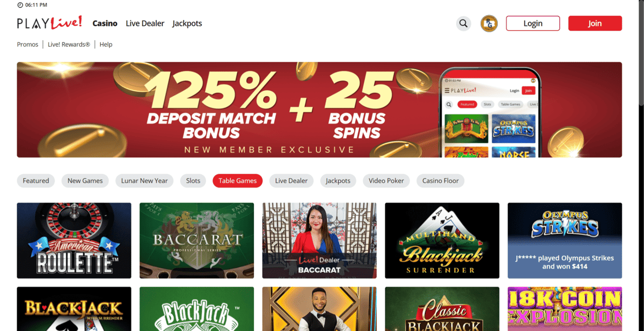This screenshot has width=644, height=331.
Task: Launch Baccarat Professional Series game
Action: pos(196,240)
